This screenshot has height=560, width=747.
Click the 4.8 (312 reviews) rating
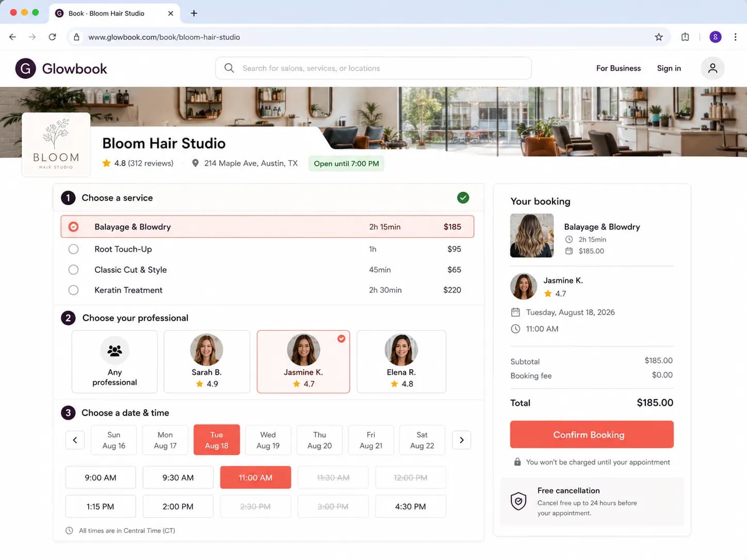tap(138, 163)
